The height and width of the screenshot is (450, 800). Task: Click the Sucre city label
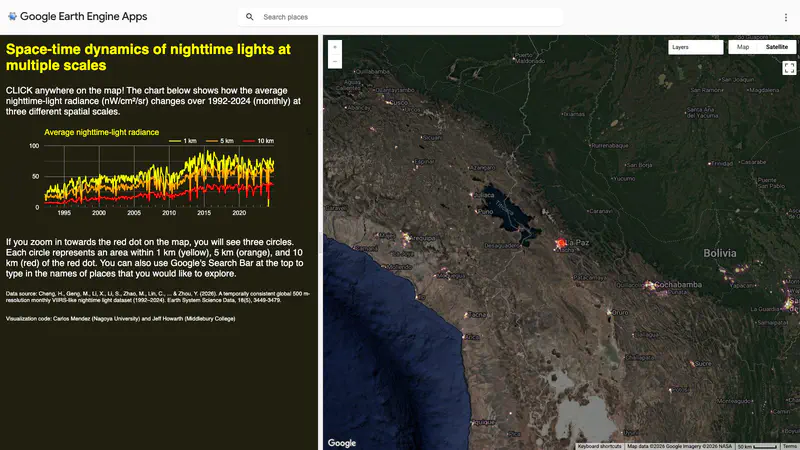703,364
